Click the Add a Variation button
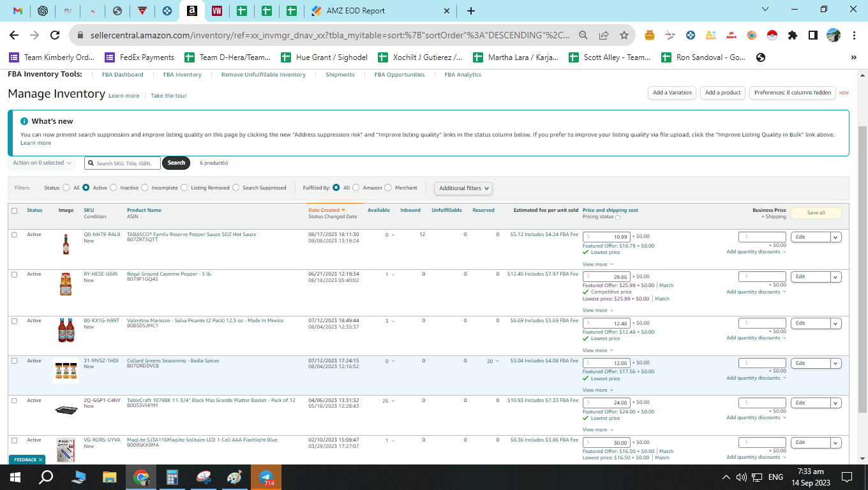 coord(672,93)
